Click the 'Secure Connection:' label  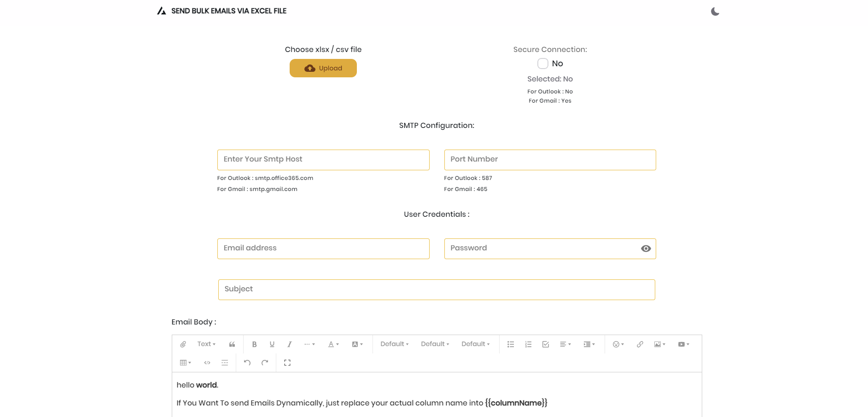tap(550, 49)
